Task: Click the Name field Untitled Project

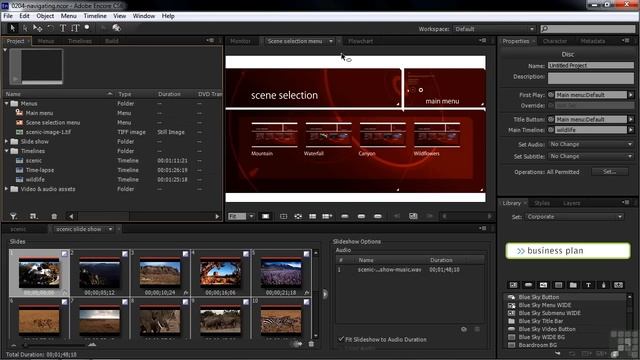Action: (591, 65)
